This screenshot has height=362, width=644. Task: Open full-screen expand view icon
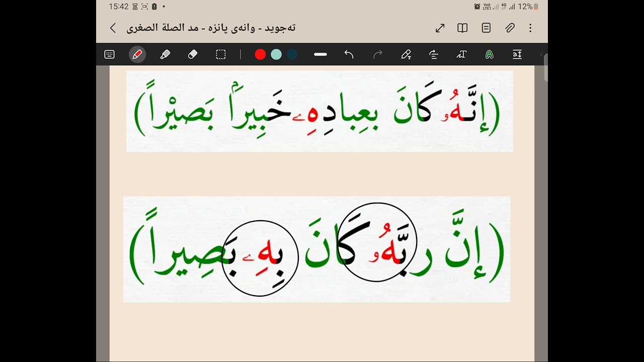point(440,28)
